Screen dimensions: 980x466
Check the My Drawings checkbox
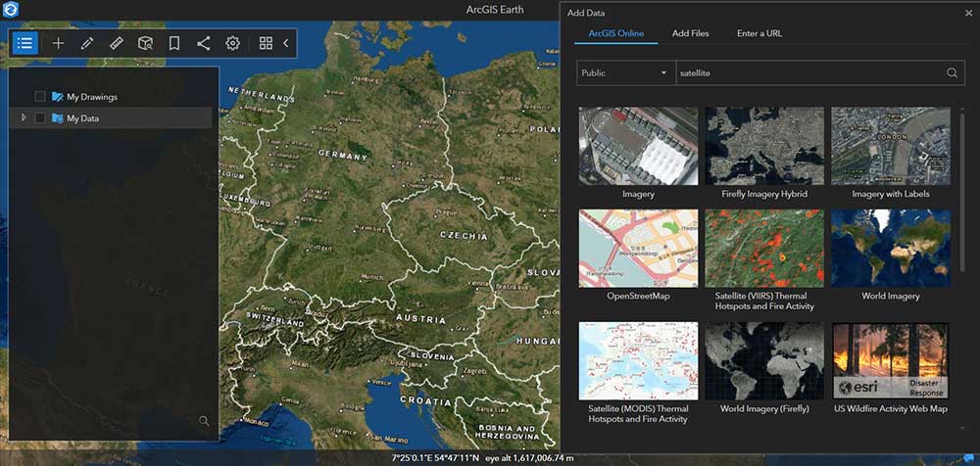40,96
